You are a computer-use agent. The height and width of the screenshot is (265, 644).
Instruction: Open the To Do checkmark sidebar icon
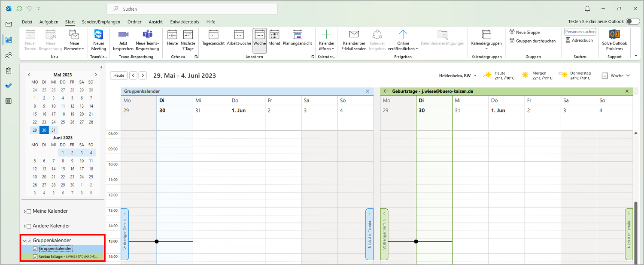9,86
